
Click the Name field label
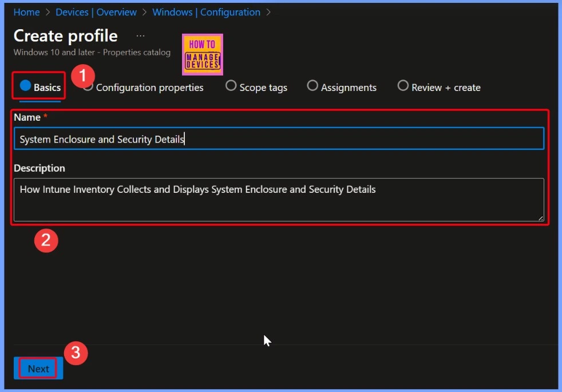click(x=27, y=117)
